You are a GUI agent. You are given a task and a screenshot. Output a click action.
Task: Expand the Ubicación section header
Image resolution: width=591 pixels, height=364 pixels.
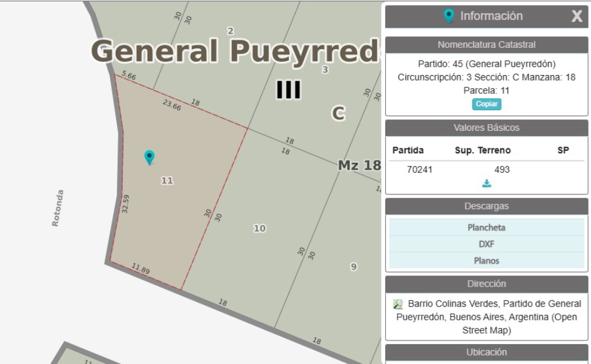tap(486, 352)
